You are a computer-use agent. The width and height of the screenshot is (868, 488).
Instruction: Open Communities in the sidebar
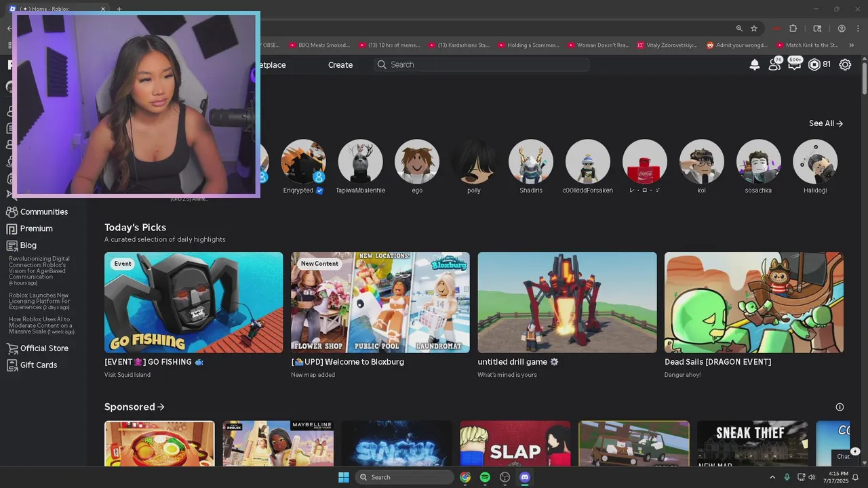(x=44, y=212)
